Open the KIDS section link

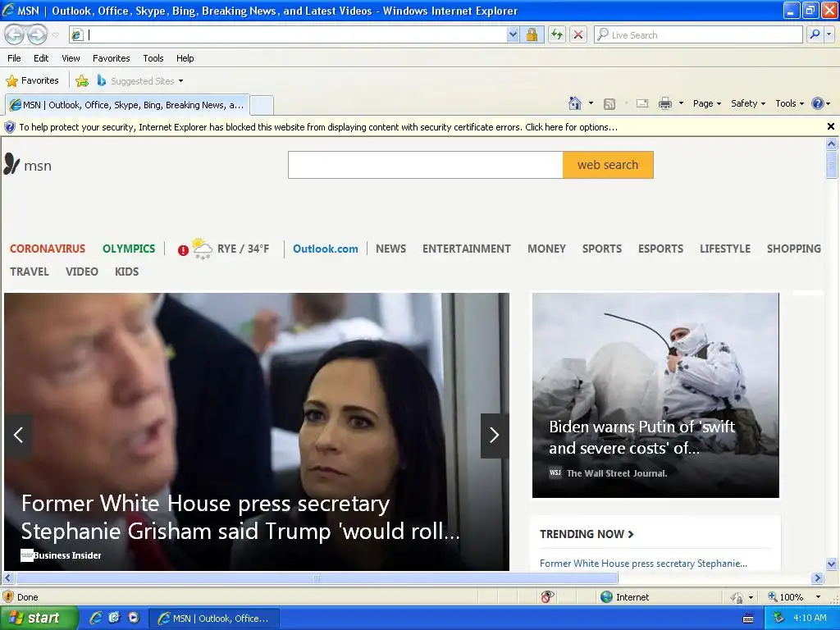click(126, 272)
